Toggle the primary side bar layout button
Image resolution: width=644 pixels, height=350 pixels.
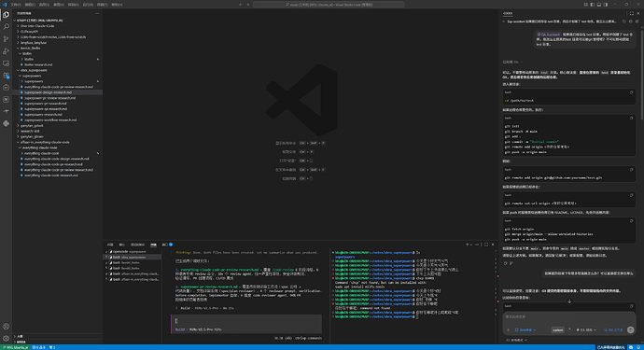pos(593,5)
